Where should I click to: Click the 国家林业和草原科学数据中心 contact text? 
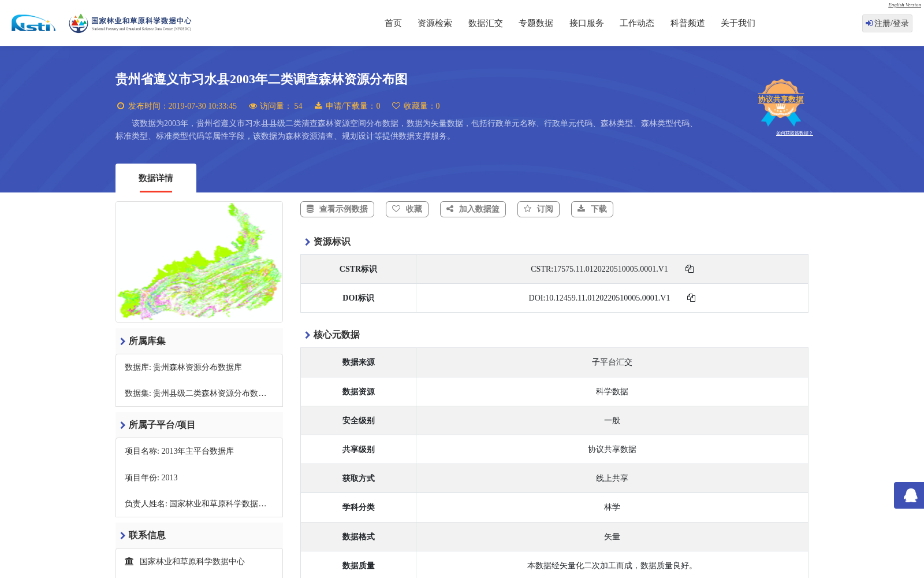click(x=192, y=561)
